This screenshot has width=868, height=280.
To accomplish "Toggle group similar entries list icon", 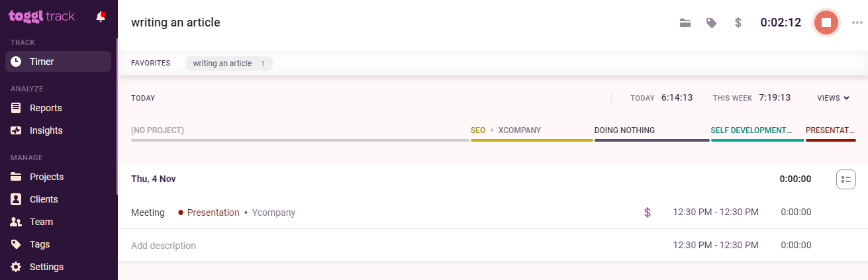I will tap(846, 179).
